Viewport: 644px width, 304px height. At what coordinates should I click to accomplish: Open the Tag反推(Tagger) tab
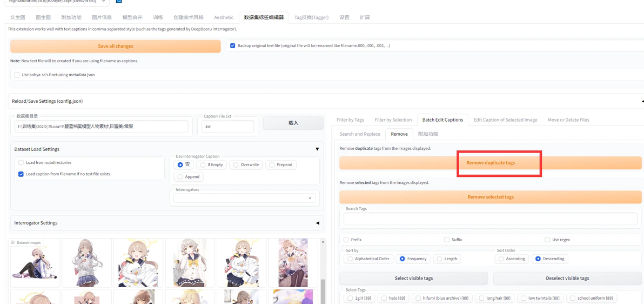(x=311, y=17)
